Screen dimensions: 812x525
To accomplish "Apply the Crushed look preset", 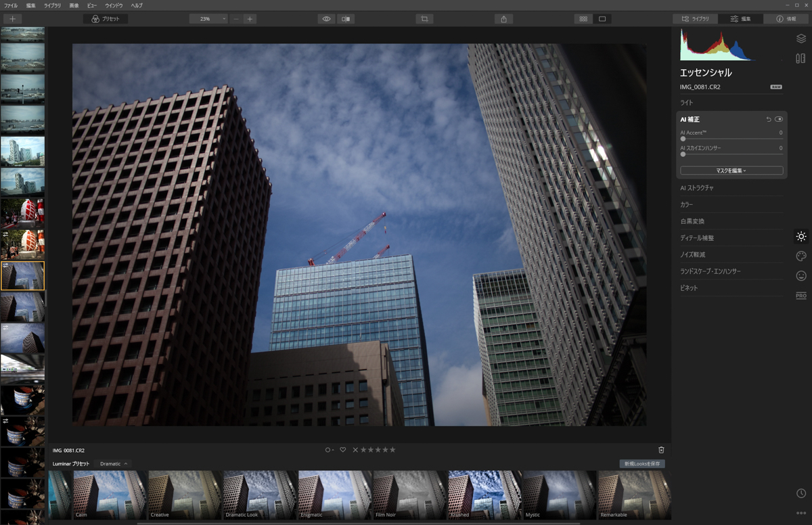I will click(x=484, y=495).
